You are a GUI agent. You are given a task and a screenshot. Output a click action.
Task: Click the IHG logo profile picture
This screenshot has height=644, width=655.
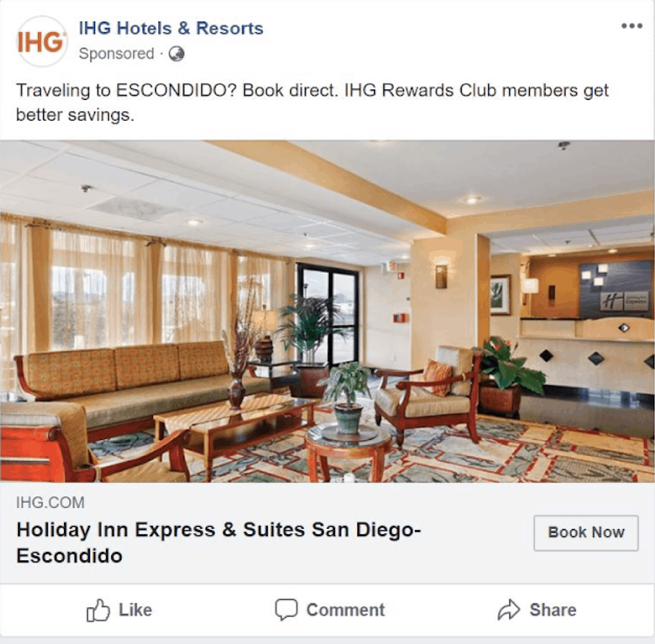42,42
